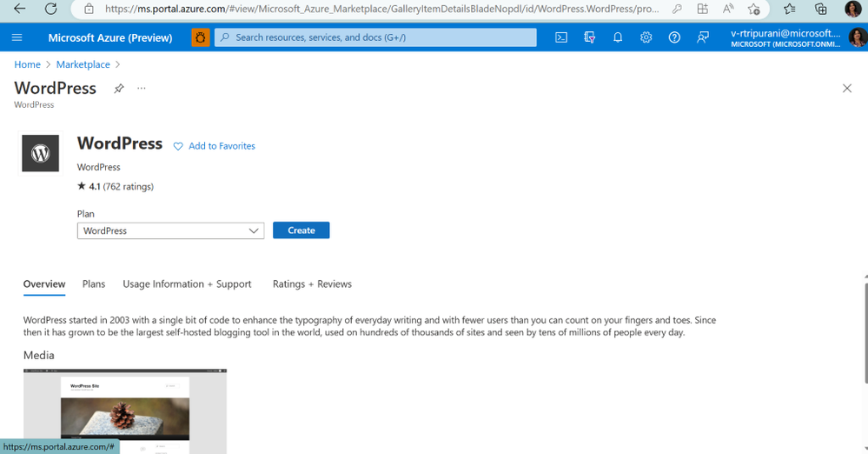Add page to favorites star icon
The width and height of the screenshot is (868, 454).
(x=754, y=9)
